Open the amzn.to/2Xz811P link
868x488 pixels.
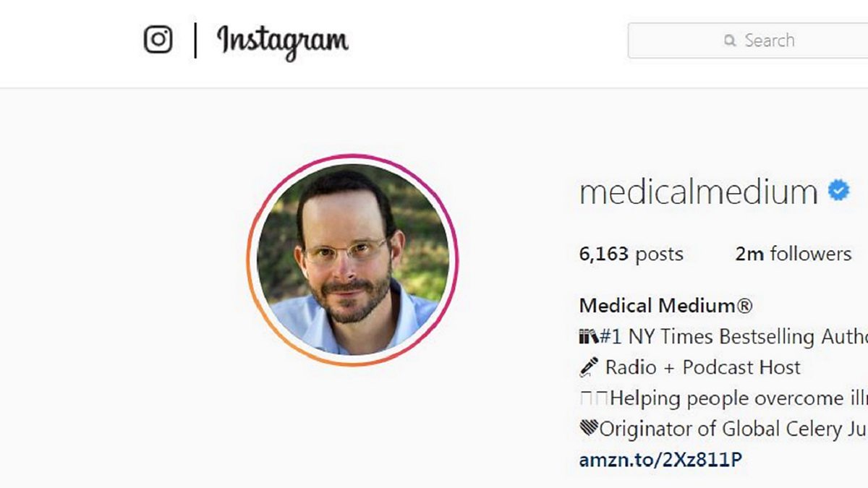click(660, 460)
